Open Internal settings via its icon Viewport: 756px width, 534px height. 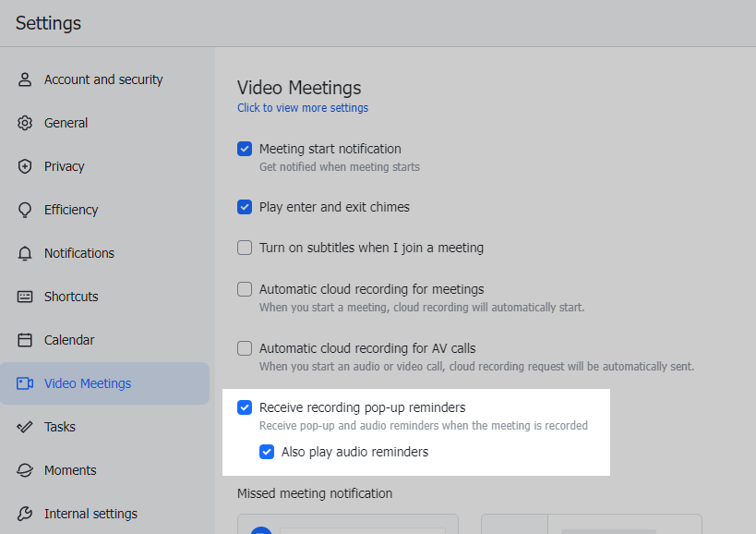pyautogui.click(x=25, y=514)
